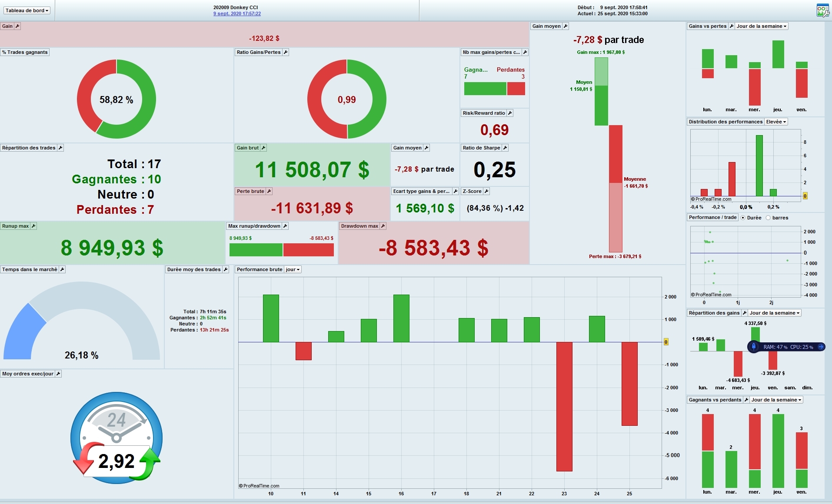This screenshot has width=832, height=504.
Task: Open the Gagnants vs perdants wrench settings
Action: (746, 400)
